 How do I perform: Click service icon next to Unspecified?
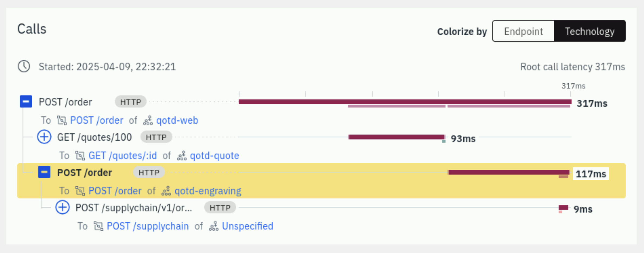214,226
